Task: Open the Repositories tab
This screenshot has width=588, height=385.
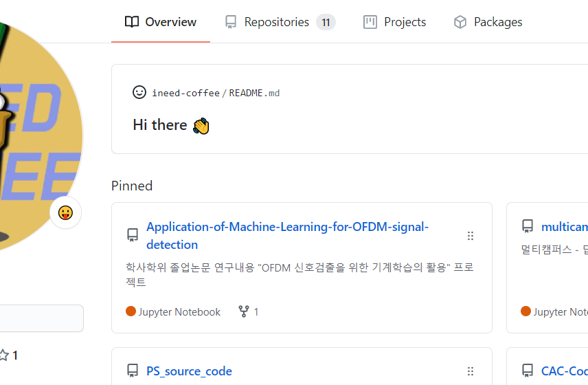Action: pyautogui.click(x=276, y=22)
